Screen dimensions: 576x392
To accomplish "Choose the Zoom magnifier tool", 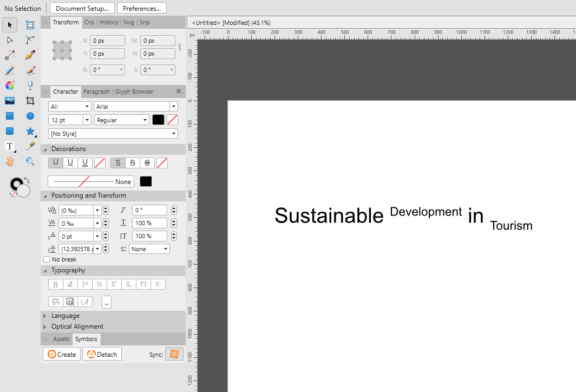I will 30,161.
